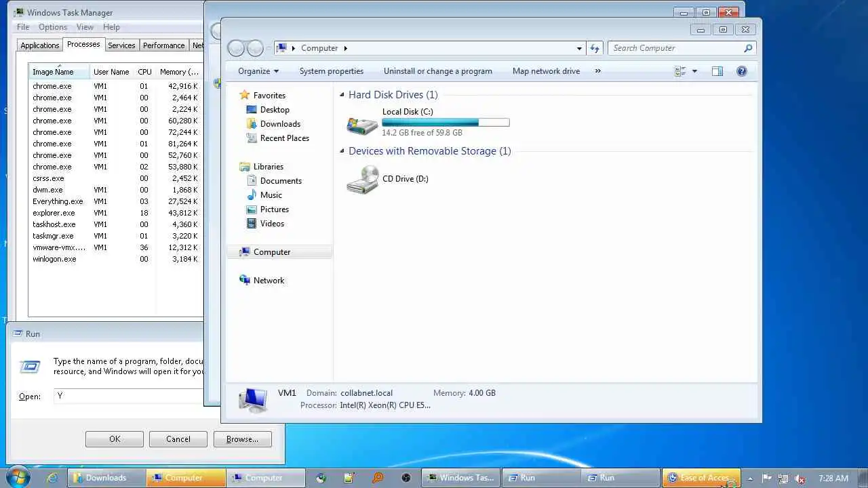The image size is (868, 488).
Task: Show hidden tray icons arrow
Action: click(x=750, y=479)
